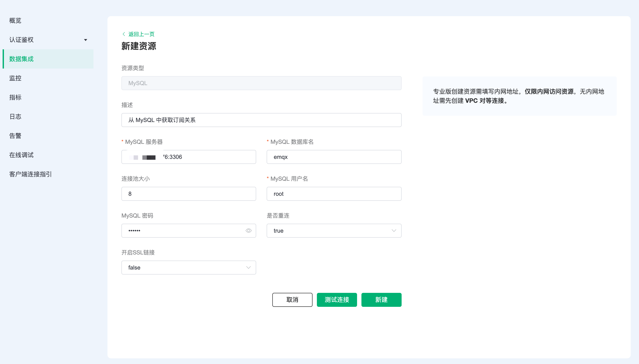Open 告警 in sidebar

click(15, 136)
